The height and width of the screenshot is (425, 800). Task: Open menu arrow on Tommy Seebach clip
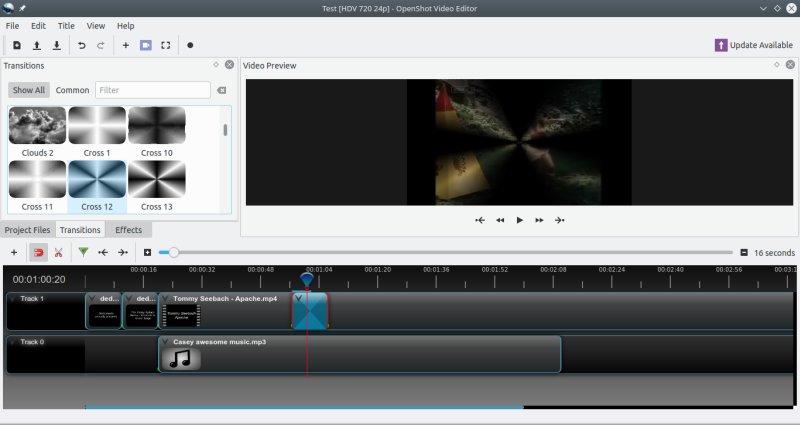click(165, 298)
